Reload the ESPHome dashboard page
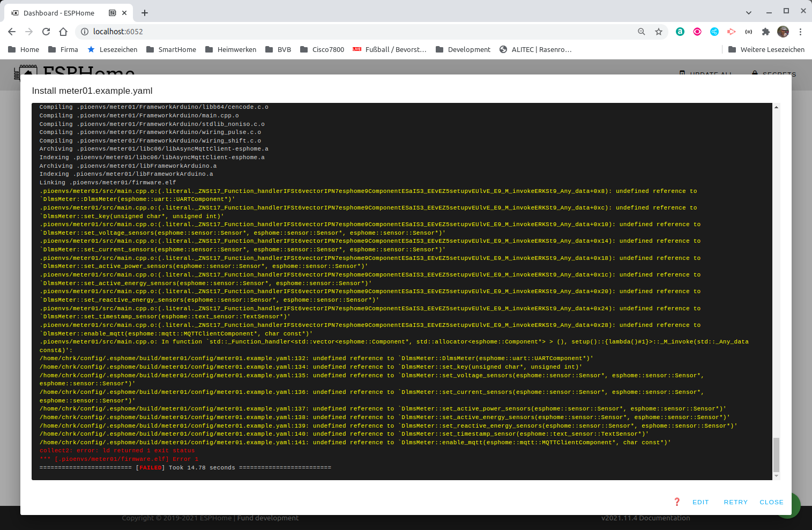 (46, 32)
